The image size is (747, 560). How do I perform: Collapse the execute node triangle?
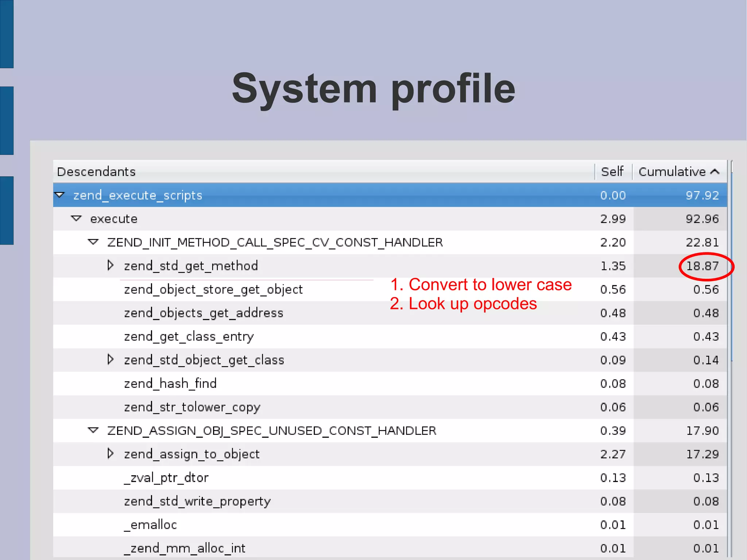76,219
